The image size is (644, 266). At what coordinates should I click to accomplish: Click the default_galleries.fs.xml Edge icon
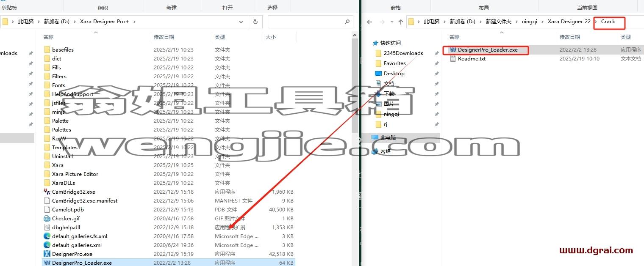coord(47,236)
